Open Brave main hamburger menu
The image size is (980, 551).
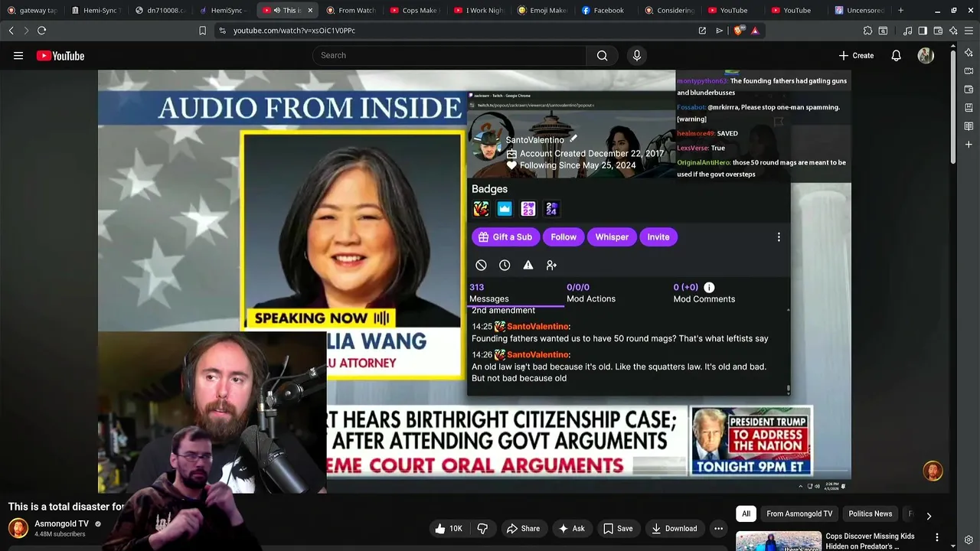tap(969, 31)
